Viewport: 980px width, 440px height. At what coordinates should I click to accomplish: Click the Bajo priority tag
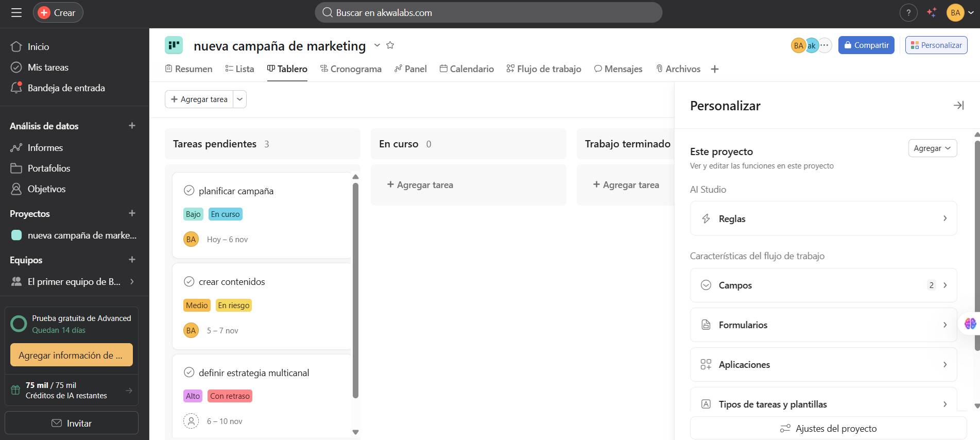[193, 214]
